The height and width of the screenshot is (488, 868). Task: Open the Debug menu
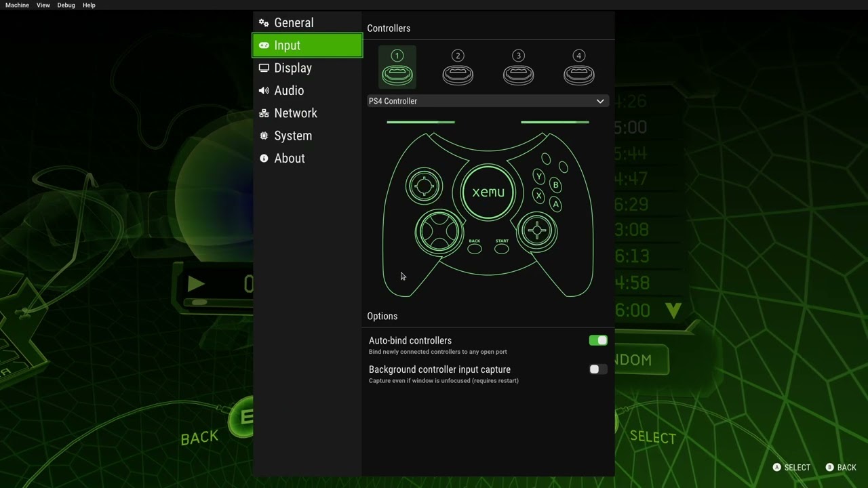point(66,5)
